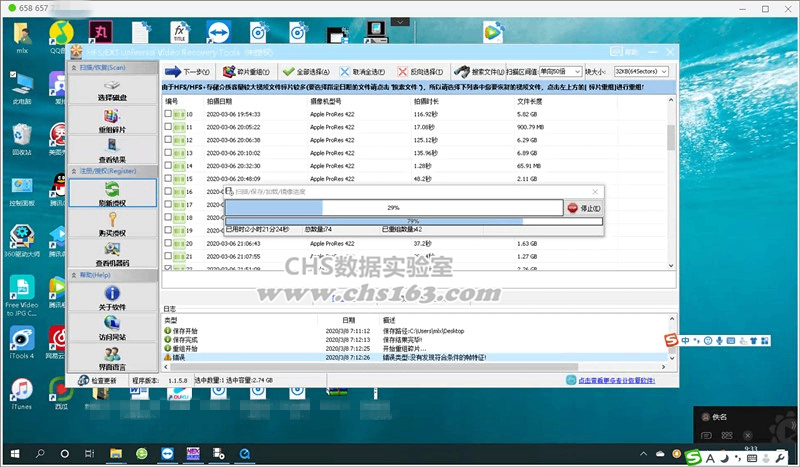Viewport: 800px width, 467px height.
Task: Click Windows Start button on taskbar
Action: [15, 454]
